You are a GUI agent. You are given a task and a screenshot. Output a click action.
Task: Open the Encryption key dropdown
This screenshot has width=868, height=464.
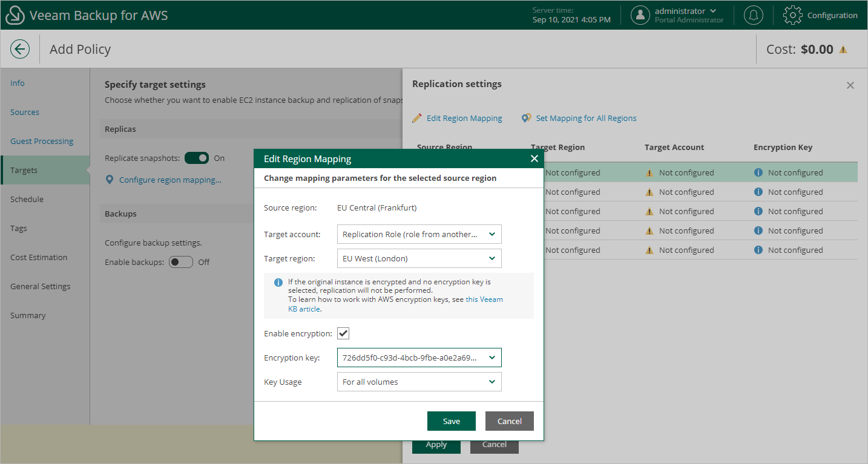pos(419,358)
